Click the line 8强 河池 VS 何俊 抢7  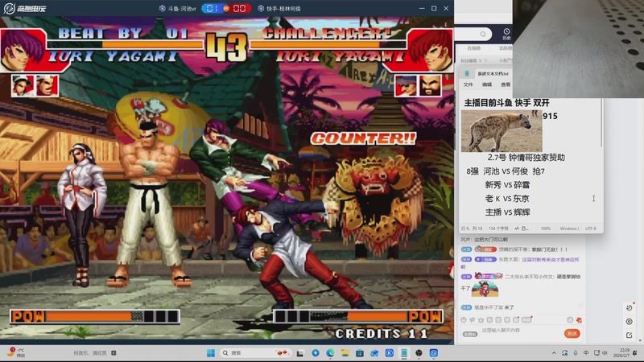[x=506, y=171]
